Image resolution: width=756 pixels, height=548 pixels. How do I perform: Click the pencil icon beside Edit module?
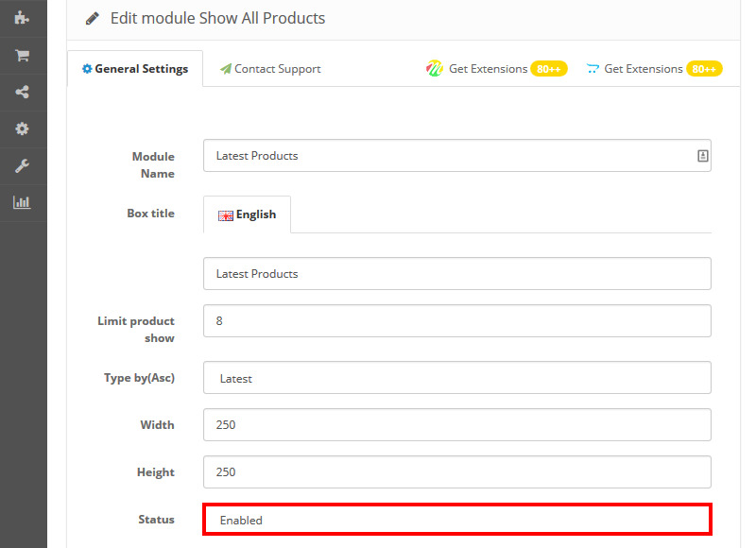click(93, 18)
